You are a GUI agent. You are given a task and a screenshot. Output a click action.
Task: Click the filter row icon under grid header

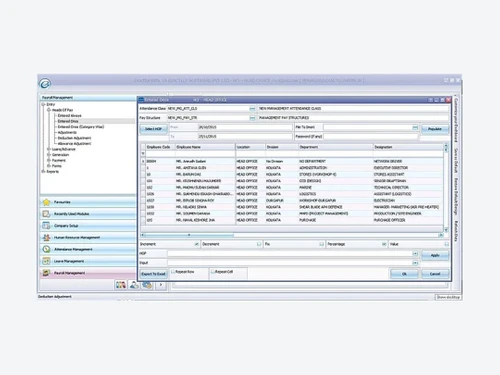click(x=143, y=154)
